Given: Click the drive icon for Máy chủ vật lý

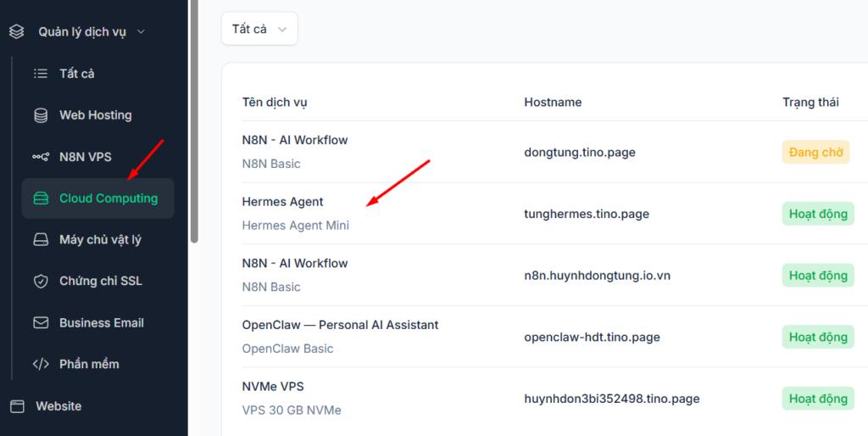Looking at the screenshot, I should click(41, 240).
